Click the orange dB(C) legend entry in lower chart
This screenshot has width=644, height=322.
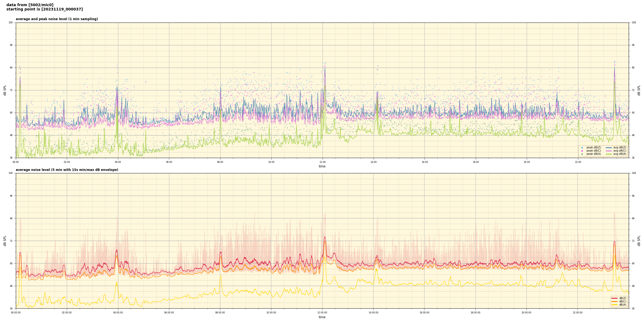pos(614,301)
